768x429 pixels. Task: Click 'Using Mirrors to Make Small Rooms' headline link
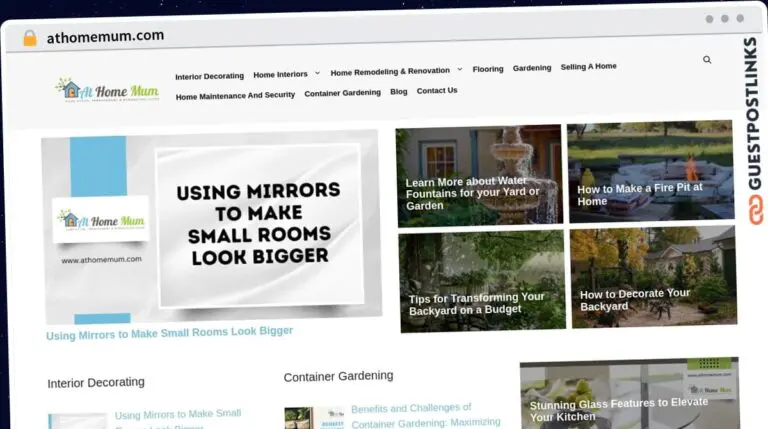pyautogui.click(x=169, y=332)
